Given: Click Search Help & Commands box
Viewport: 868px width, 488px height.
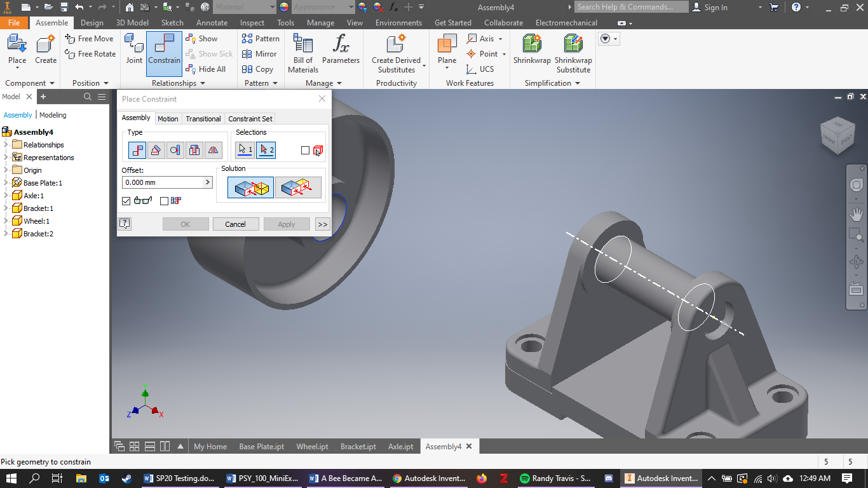Looking at the screenshot, I should (x=632, y=7).
